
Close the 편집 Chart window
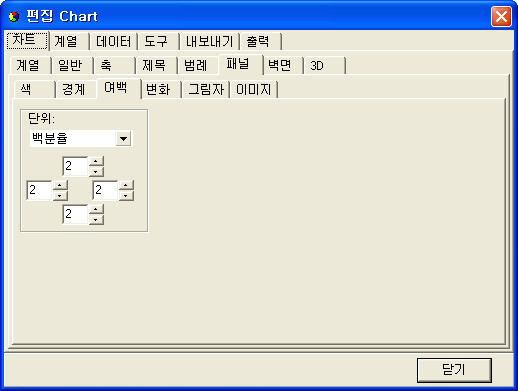(x=501, y=16)
